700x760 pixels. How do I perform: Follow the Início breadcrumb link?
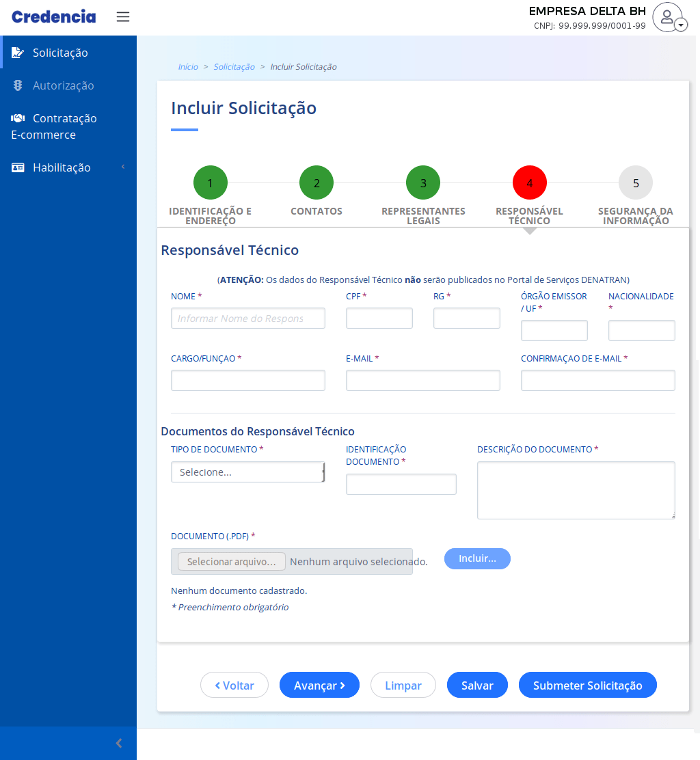click(188, 67)
